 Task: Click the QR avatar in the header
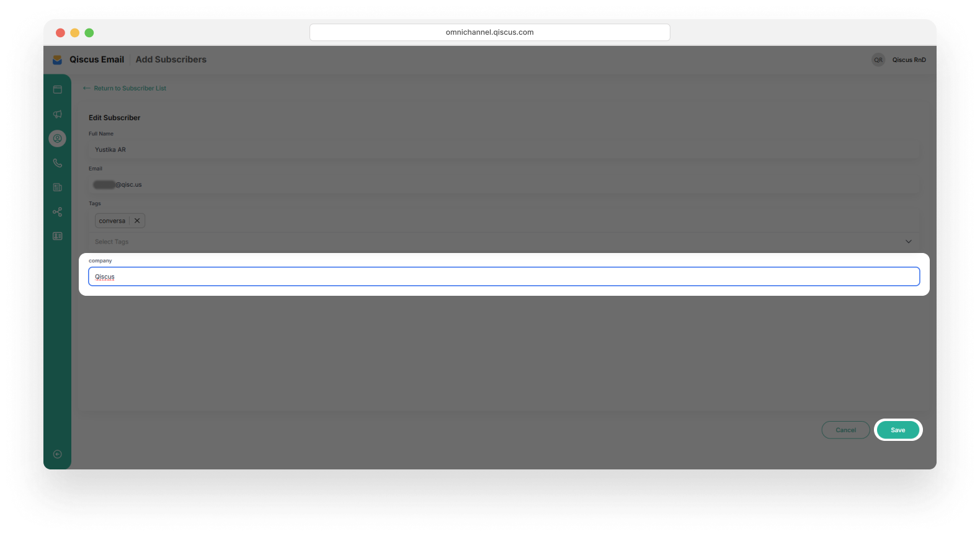click(878, 60)
